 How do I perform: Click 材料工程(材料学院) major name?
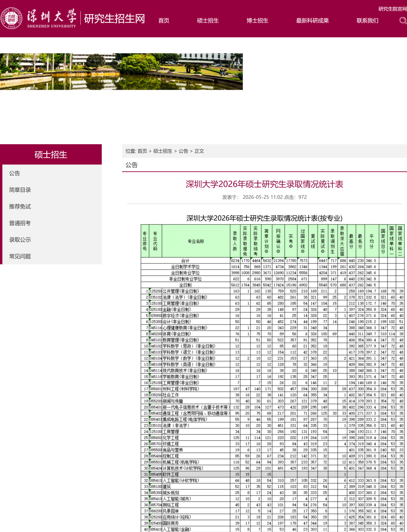click(x=181, y=389)
